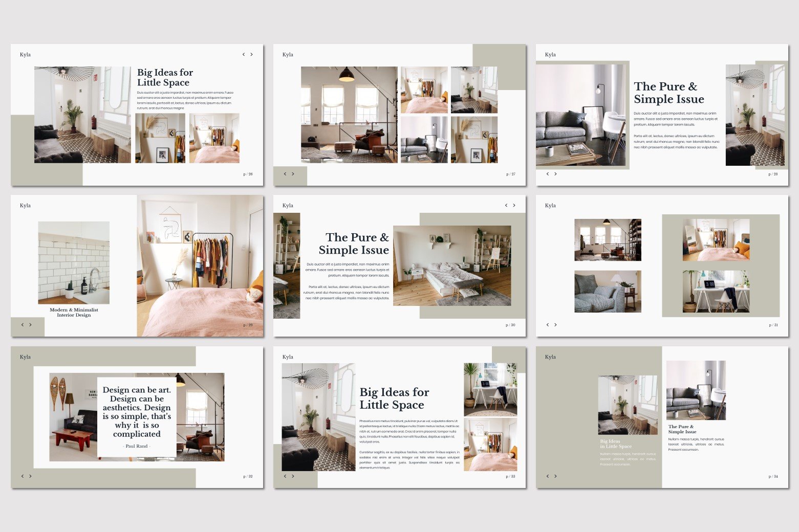The height and width of the screenshot is (532, 799).
Task: Click the Kyla logo on slide p/31
Action: coord(550,206)
